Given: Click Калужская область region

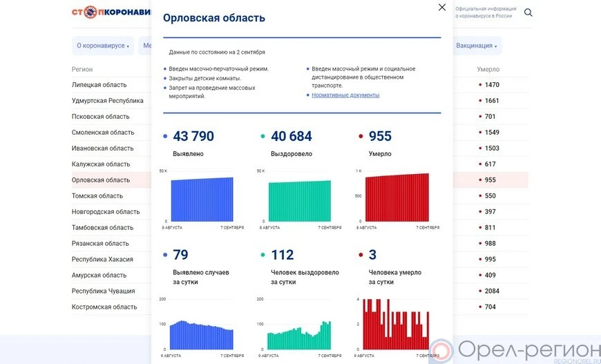Looking at the screenshot, I should [x=101, y=164].
